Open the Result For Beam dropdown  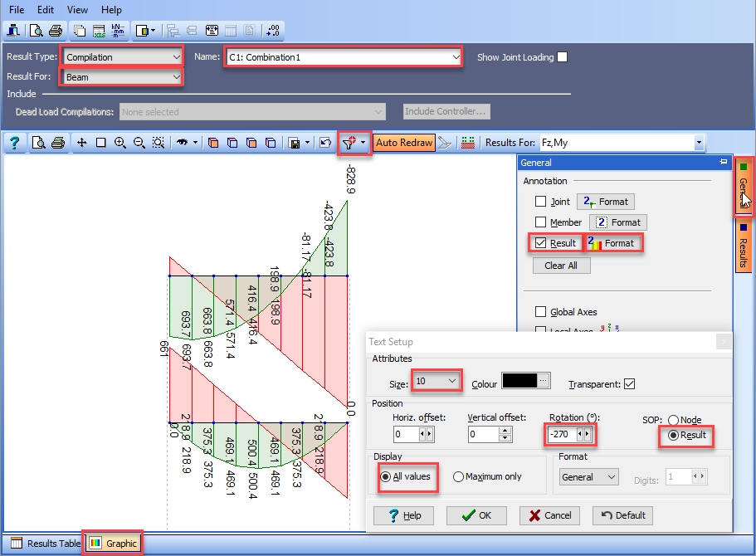click(123, 77)
